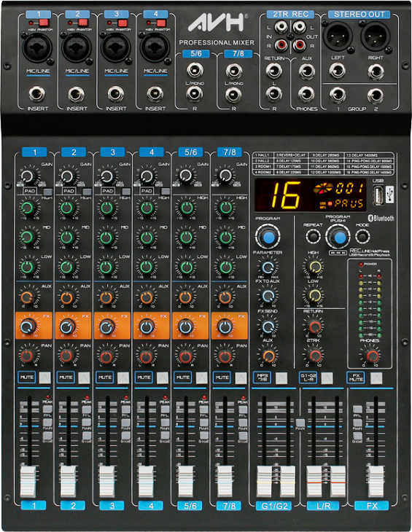The height and width of the screenshot is (532, 412).
Task: Click the MP3 7/8 routing switch
Action: click(281, 378)
